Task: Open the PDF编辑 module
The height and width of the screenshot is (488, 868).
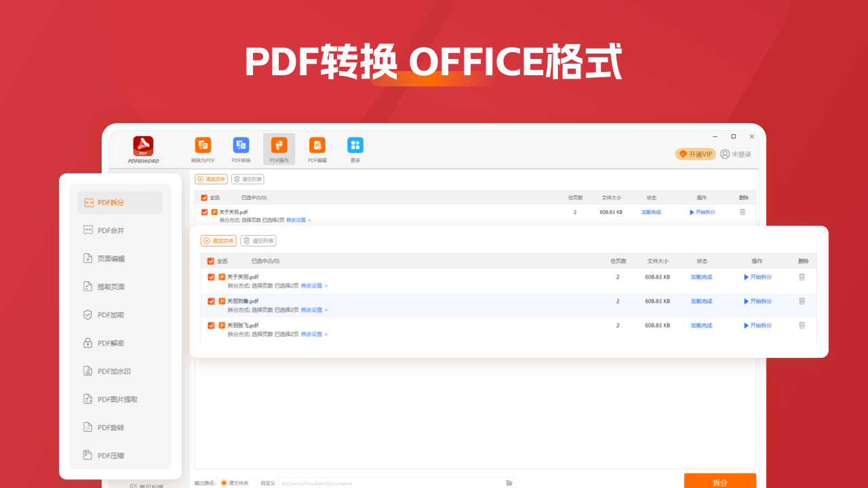Action: click(x=317, y=149)
